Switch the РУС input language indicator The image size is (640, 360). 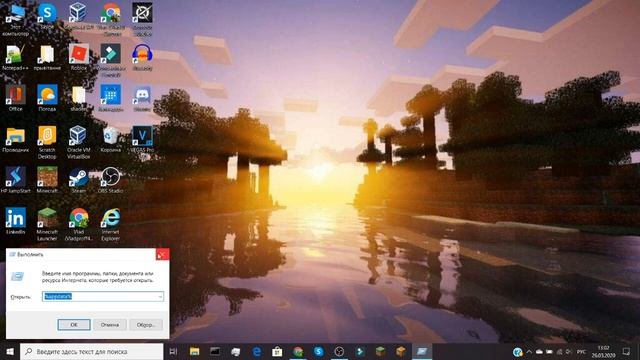(x=581, y=351)
